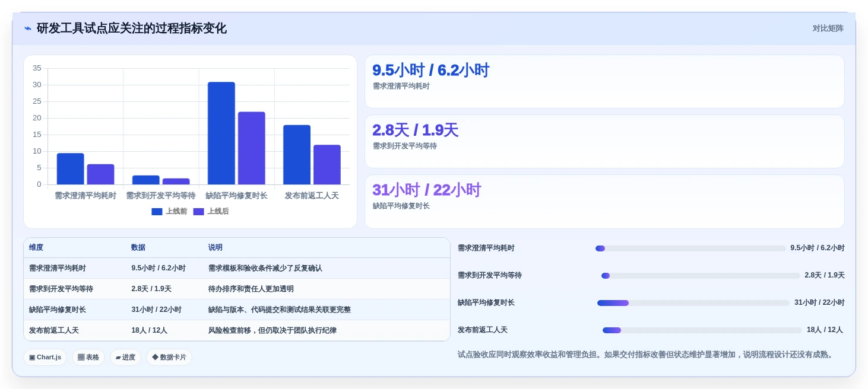Click the 需求澄清平均耗时 progress bar
The width and height of the screenshot is (868, 389).
(690, 248)
